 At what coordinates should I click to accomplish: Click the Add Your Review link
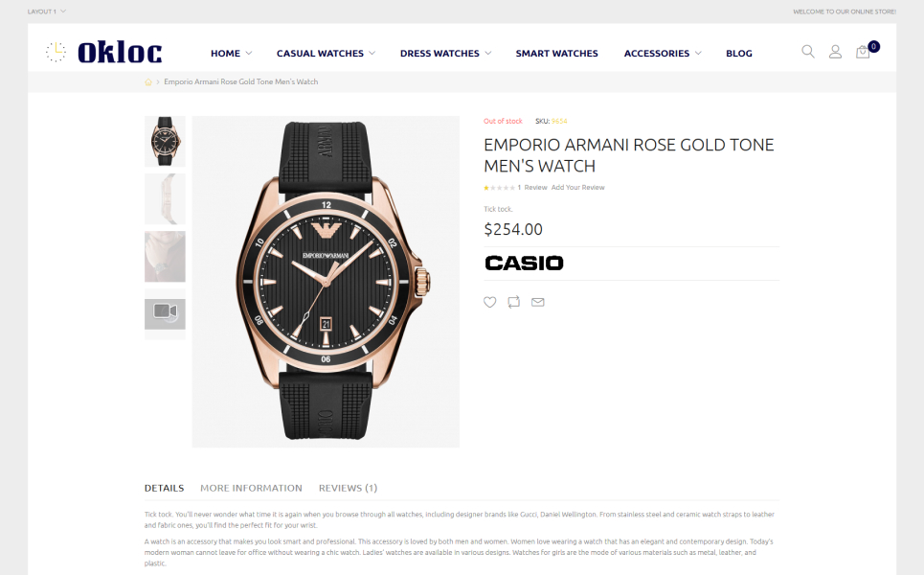pyautogui.click(x=577, y=188)
